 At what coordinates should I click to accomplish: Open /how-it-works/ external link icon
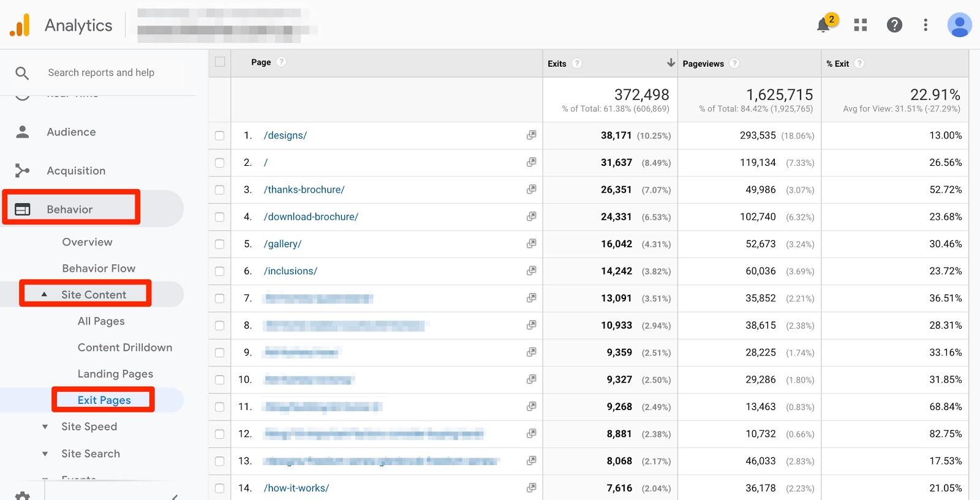[x=531, y=488]
